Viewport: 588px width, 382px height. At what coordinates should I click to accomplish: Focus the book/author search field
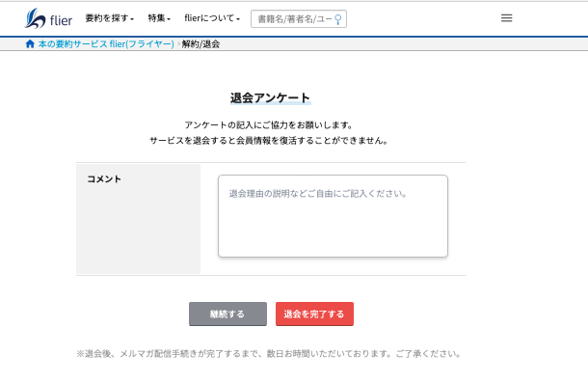click(x=299, y=19)
